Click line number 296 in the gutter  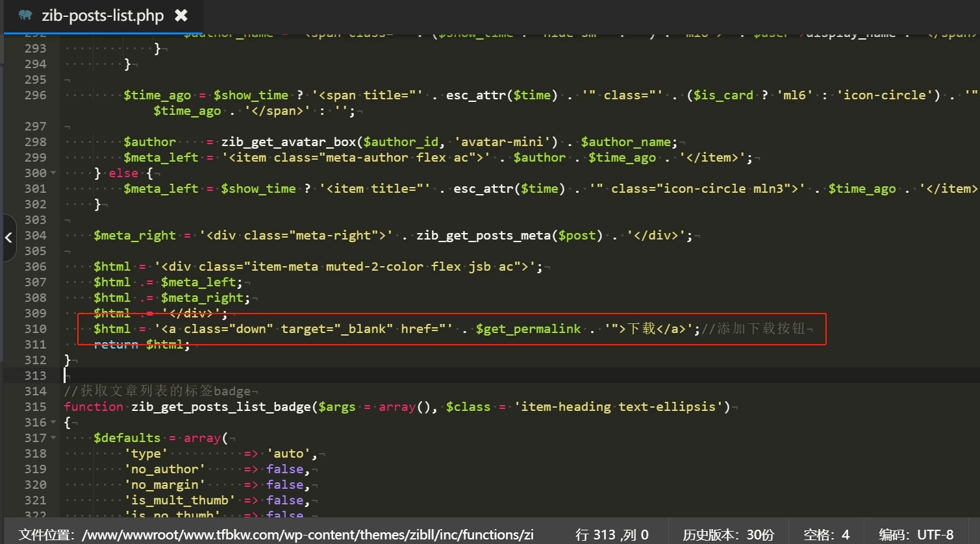point(35,95)
